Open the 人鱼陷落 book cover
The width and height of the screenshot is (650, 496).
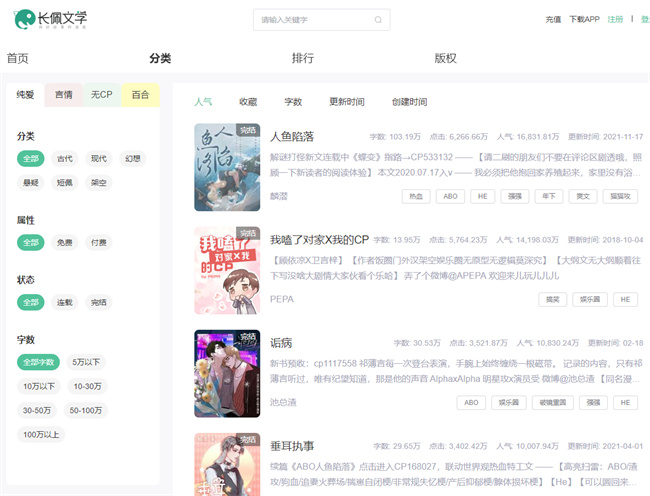point(226,167)
